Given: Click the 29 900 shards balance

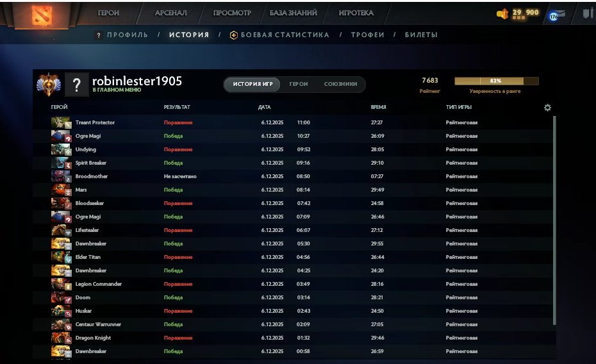Looking at the screenshot, I should click(526, 13).
